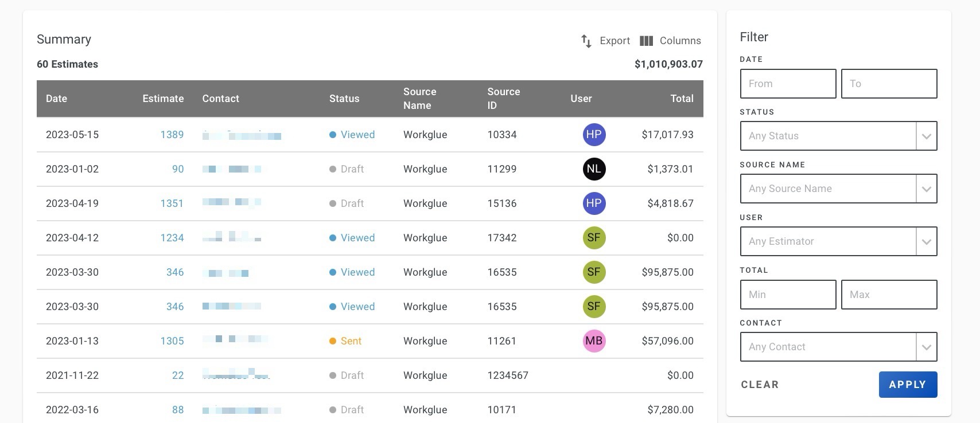Screen dimensions: 980x423
Task: Focus the date From field
Action: [x=788, y=84]
